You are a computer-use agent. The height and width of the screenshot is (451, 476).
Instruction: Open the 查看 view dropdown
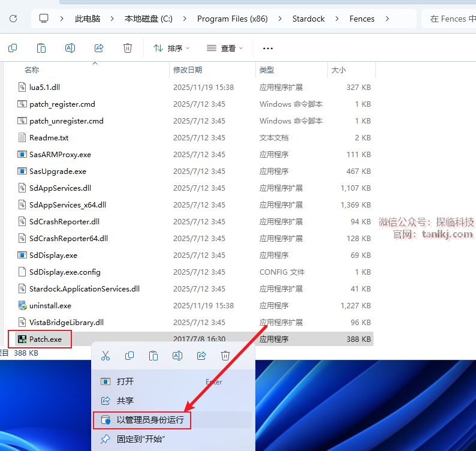click(x=225, y=48)
